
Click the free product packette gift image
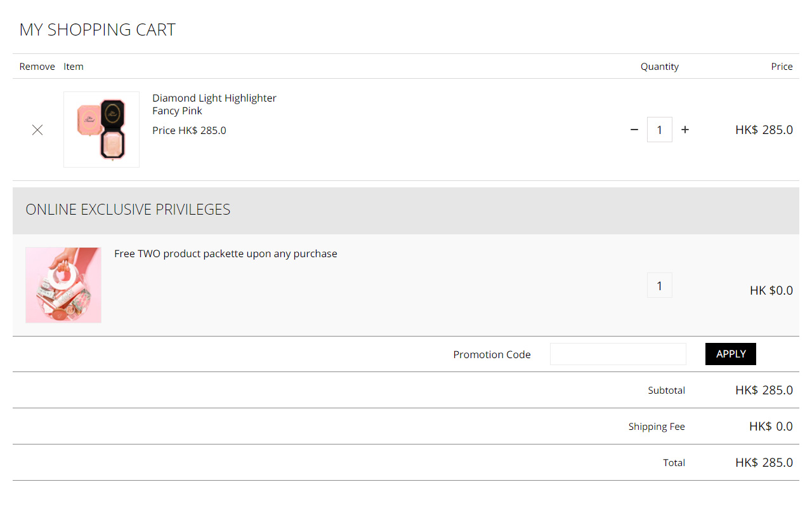click(x=63, y=285)
